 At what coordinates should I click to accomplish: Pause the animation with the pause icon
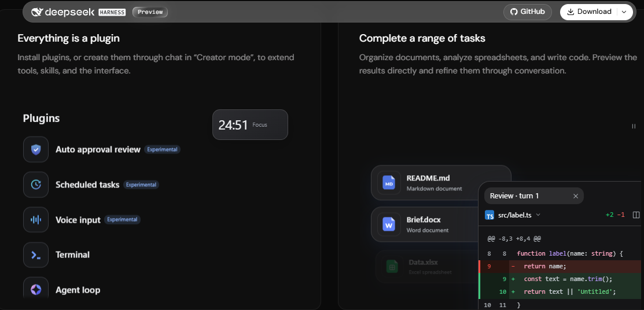pyautogui.click(x=634, y=127)
